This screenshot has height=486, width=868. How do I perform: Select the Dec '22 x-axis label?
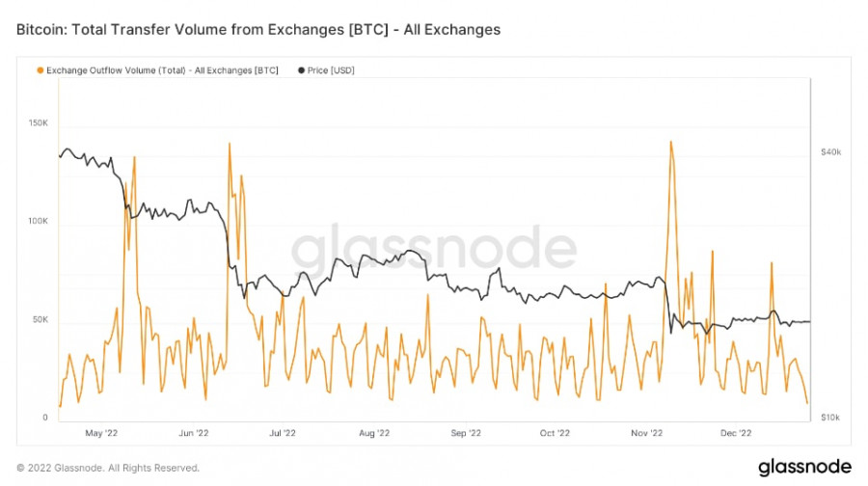click(x=735, y=434)
